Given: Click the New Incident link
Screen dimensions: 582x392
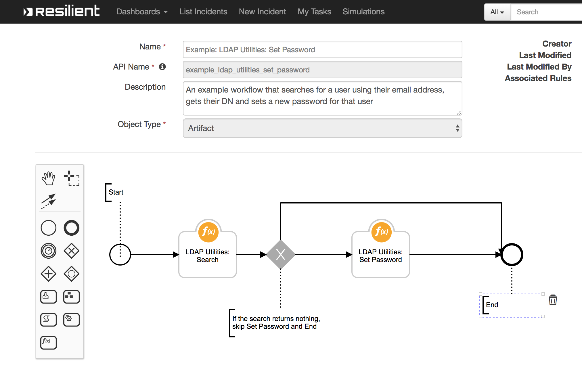Looking at the screenshot, I should [x=262, y=11].
